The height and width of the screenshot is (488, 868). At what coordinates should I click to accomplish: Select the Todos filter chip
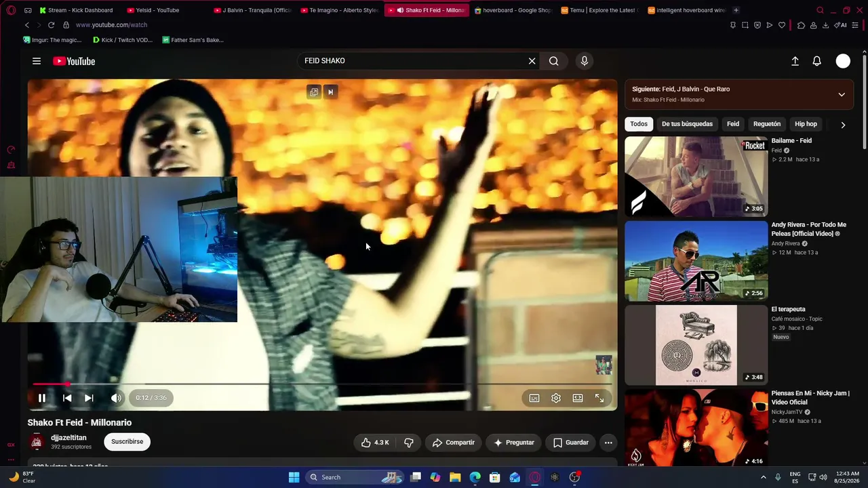point(639,124)
